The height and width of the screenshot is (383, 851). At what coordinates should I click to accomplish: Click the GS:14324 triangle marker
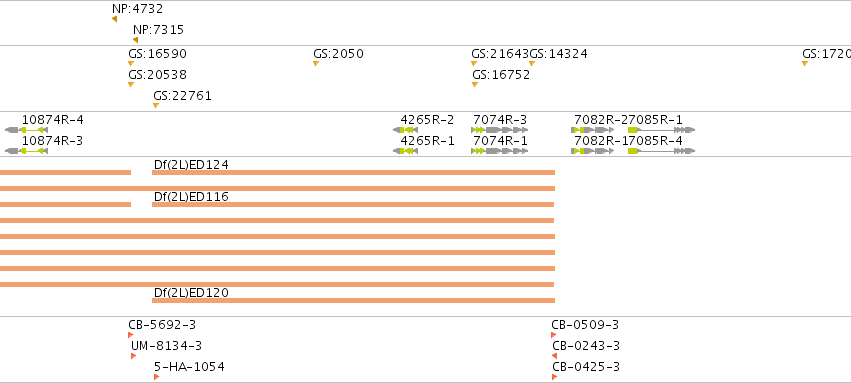click(x=532, y=64)
